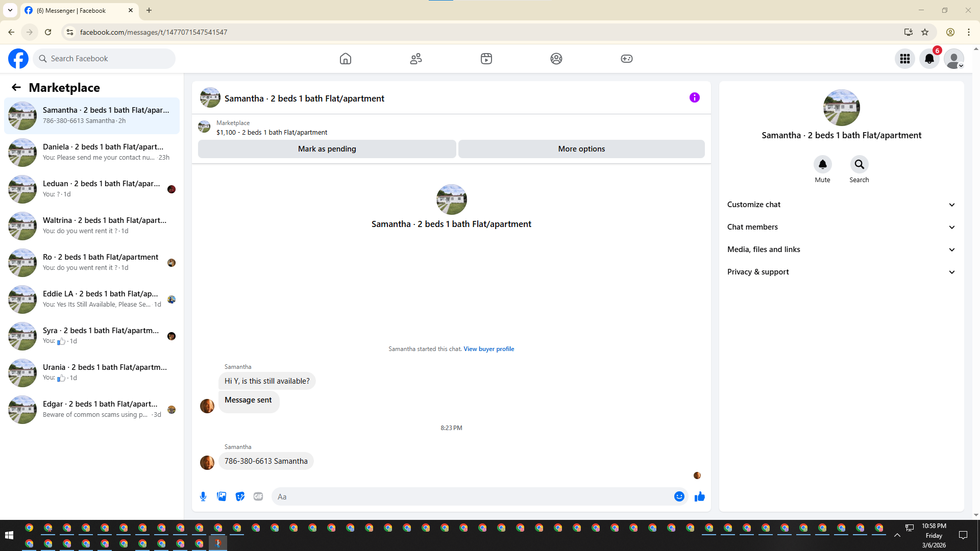Click the purple conversation info icon
The image size is (980, 551).
point(694,97)
